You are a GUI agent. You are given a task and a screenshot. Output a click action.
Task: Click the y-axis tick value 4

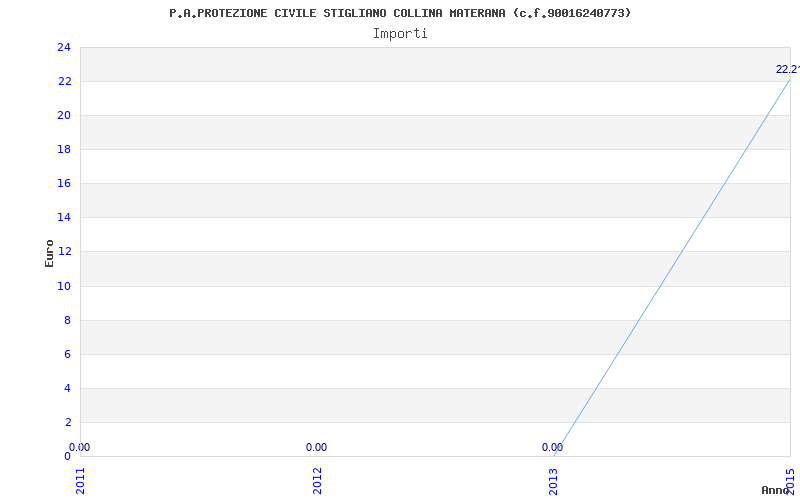tap(67, 388)
